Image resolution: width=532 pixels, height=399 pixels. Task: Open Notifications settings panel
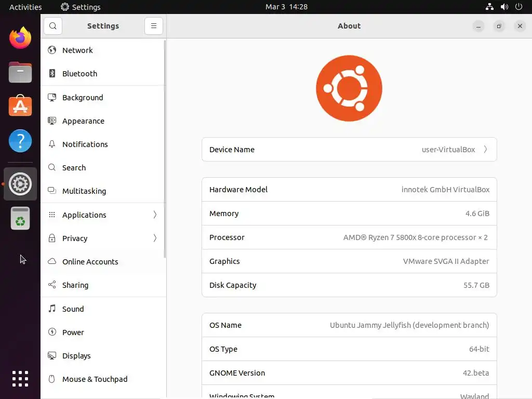point(103,144)
